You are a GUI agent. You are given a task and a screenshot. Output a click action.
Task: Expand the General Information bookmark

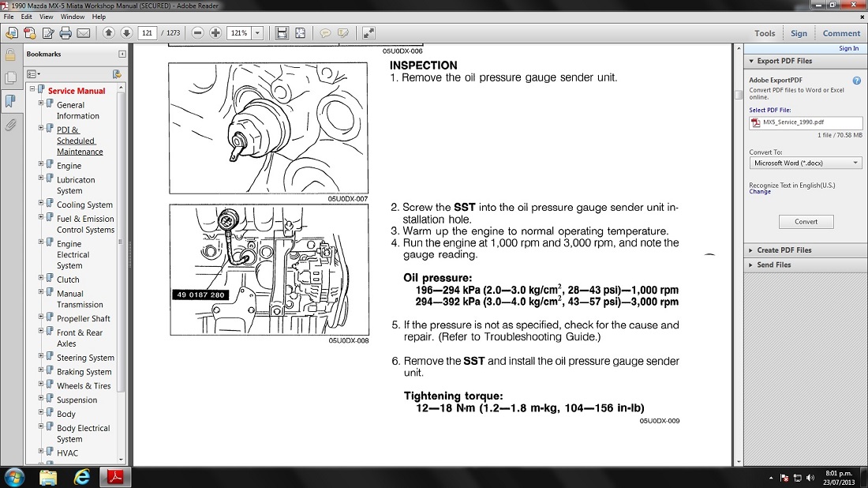(40, 103)
